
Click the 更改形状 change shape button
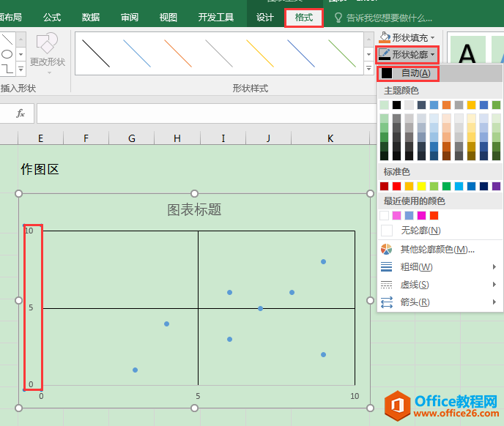[x=48, y=53]
